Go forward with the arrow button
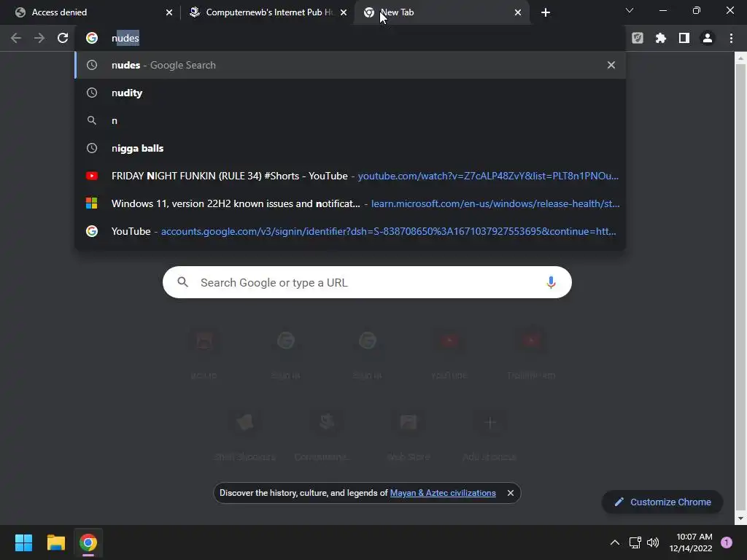 [39, 38]
